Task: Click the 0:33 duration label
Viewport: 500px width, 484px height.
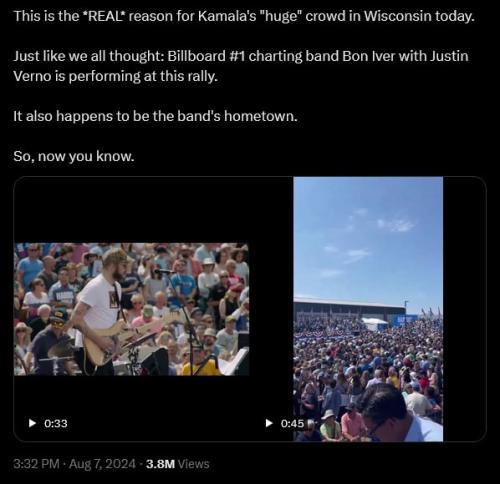Action: click(56, 423)
